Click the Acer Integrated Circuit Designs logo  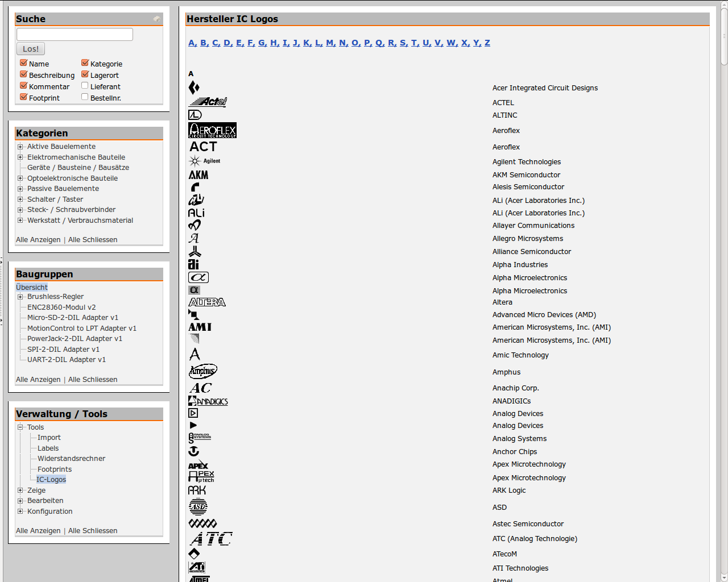[x=194, y=88]
